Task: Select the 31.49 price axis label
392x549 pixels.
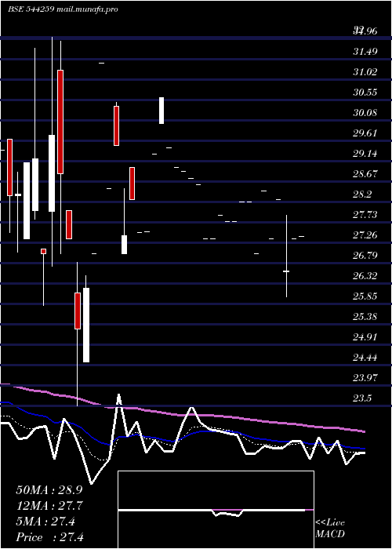Action: pos(365,52)
